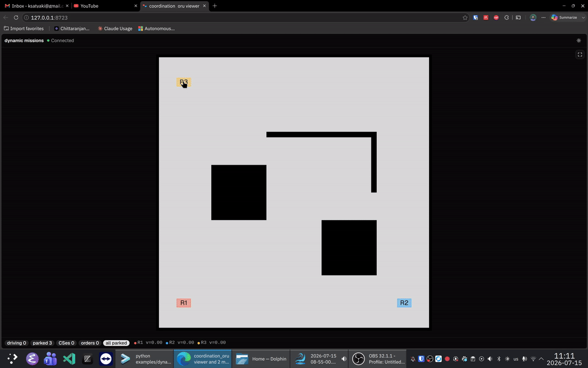Open a new browser tab
The height and width of the screenshot is (368, 588).
[x=215, y=6]
